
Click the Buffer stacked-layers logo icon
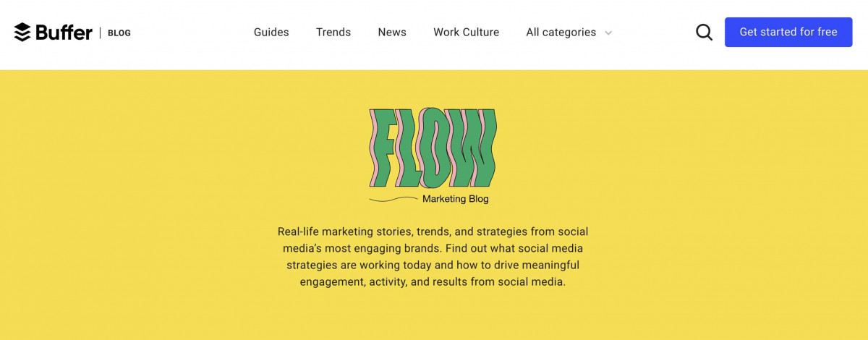[x=22, y=33]
